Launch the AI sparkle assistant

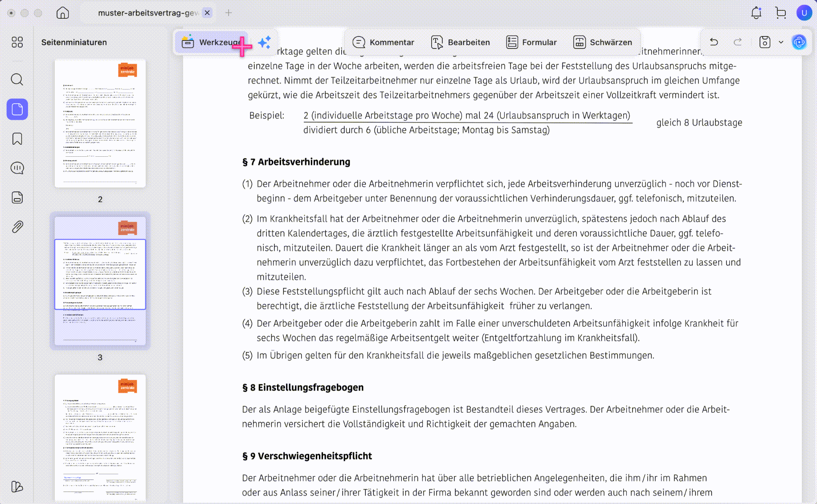click(265, 42)
